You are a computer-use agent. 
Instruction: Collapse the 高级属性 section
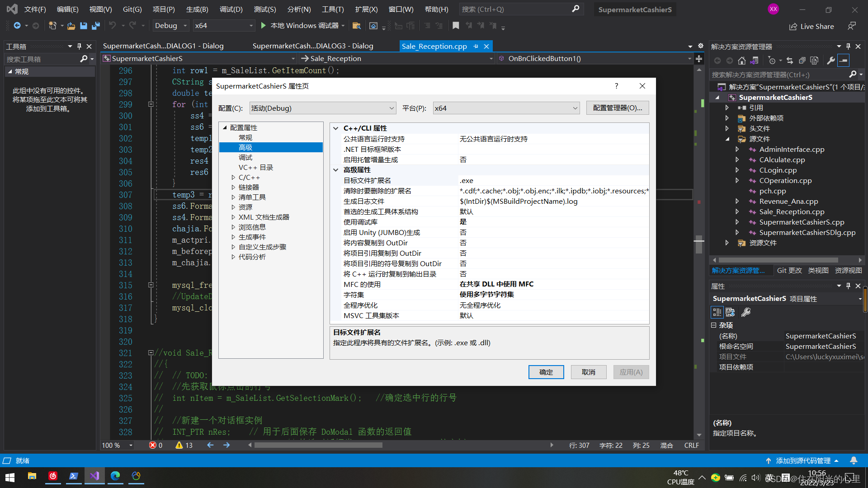coord(336,170)
